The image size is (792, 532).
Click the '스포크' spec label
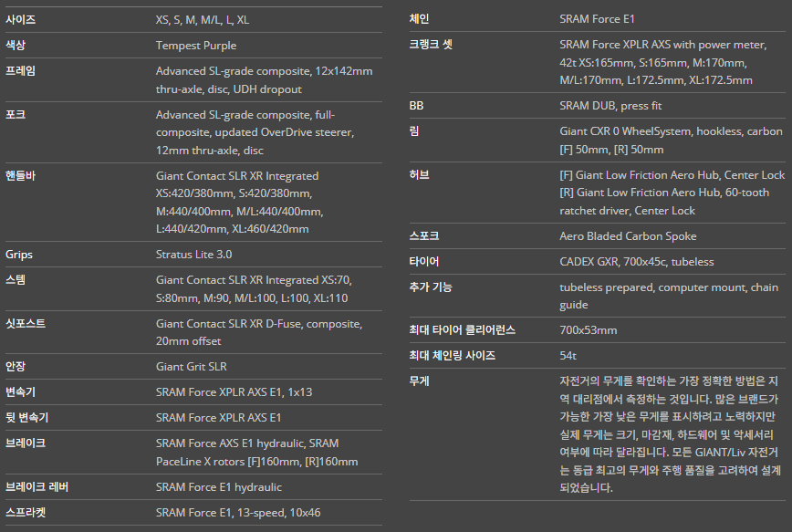point(423,236)
